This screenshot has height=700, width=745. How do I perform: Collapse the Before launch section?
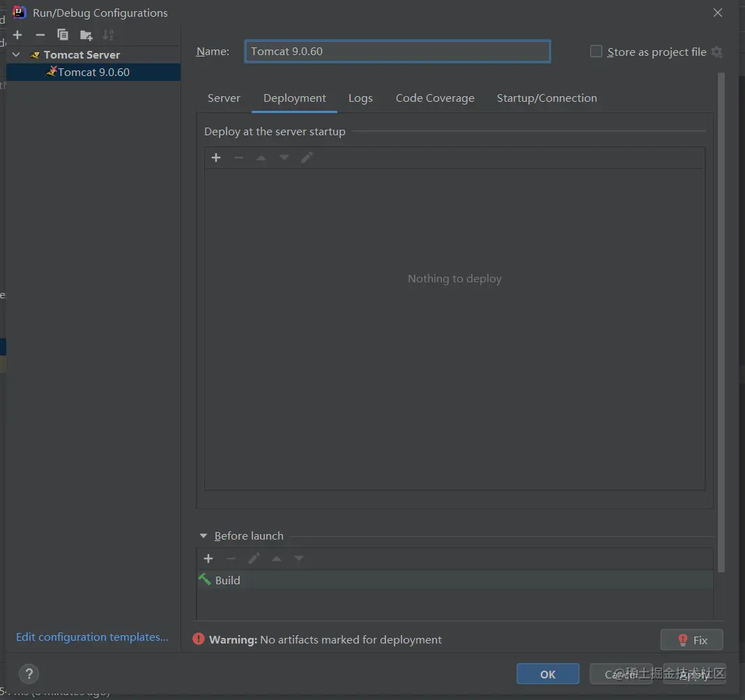[203, 536]
